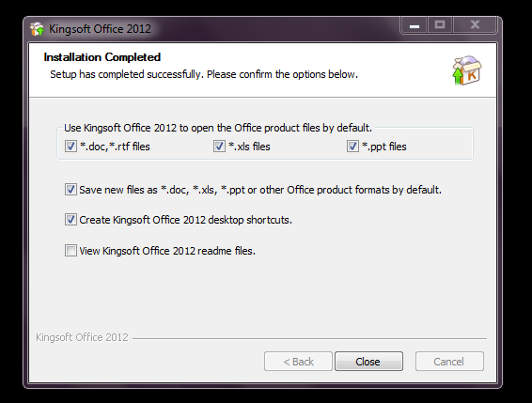
Task: Click the Kingsoft box logo in header
Action: pyautogui.click(x=467, y=70)
